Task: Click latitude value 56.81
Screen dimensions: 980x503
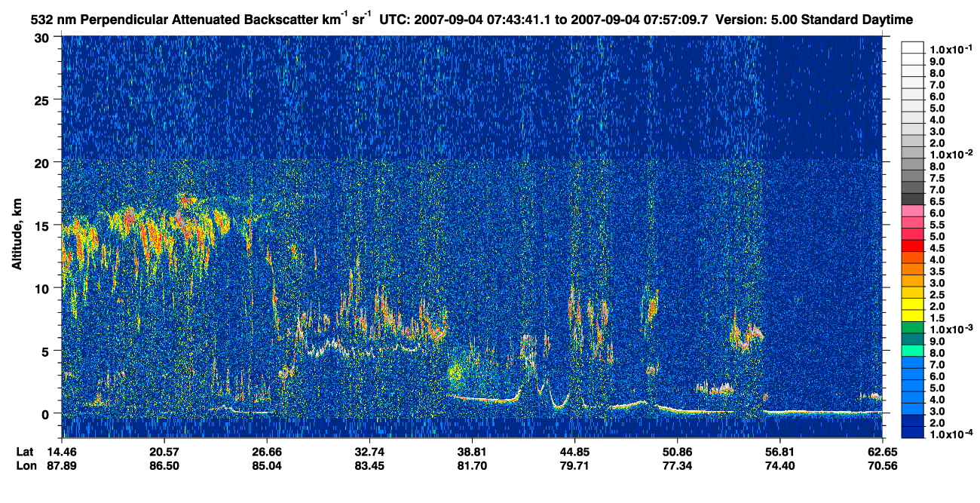Action: (x=779, y=452)
